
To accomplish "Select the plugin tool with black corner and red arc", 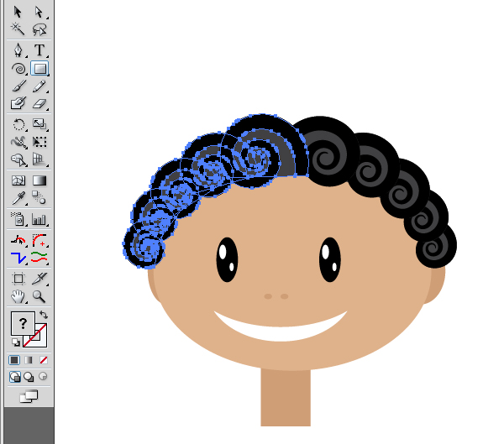I will tap(18, 240).
